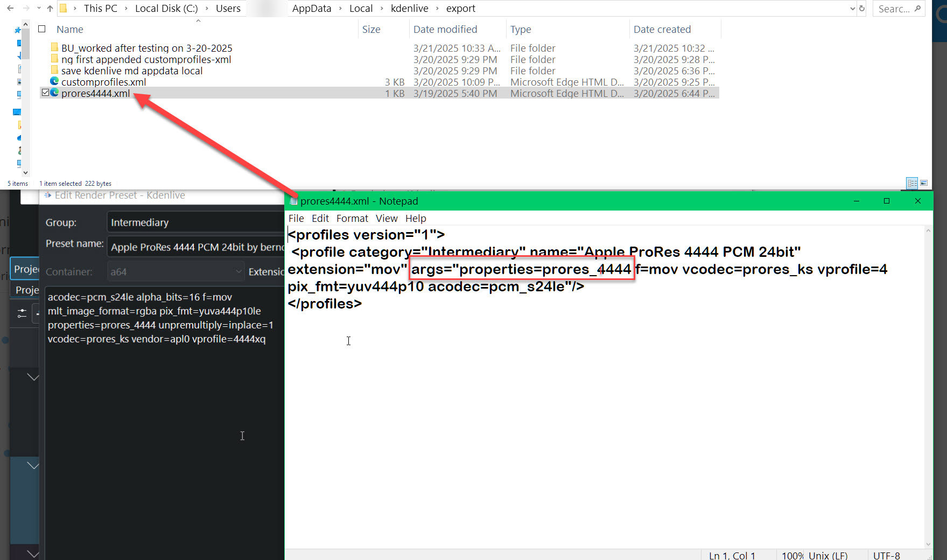Open address bar history dropdown

pos(852,8)
